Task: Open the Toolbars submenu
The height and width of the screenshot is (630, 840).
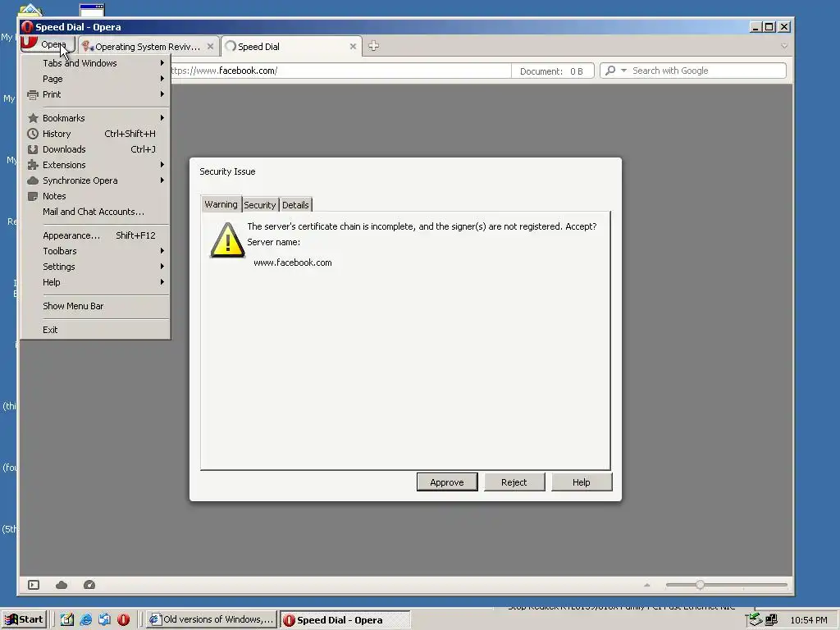Action: [95, 251]
